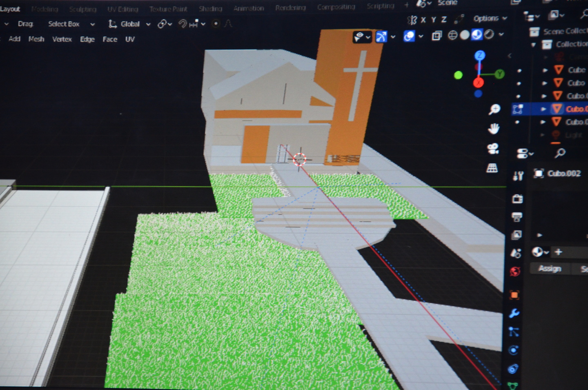Add a material slot with plus button

[x=559, y=252]
